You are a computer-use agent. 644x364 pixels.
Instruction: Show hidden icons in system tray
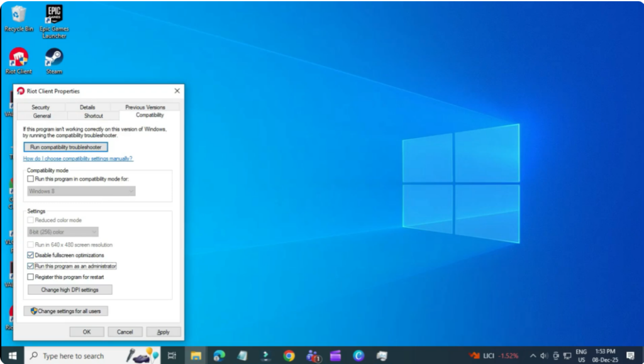click(533, 355)
